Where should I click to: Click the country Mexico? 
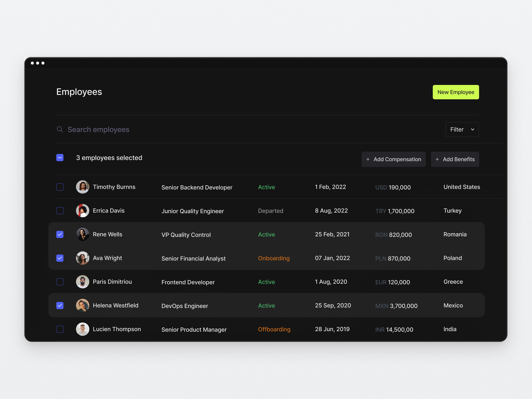point(453,305)
